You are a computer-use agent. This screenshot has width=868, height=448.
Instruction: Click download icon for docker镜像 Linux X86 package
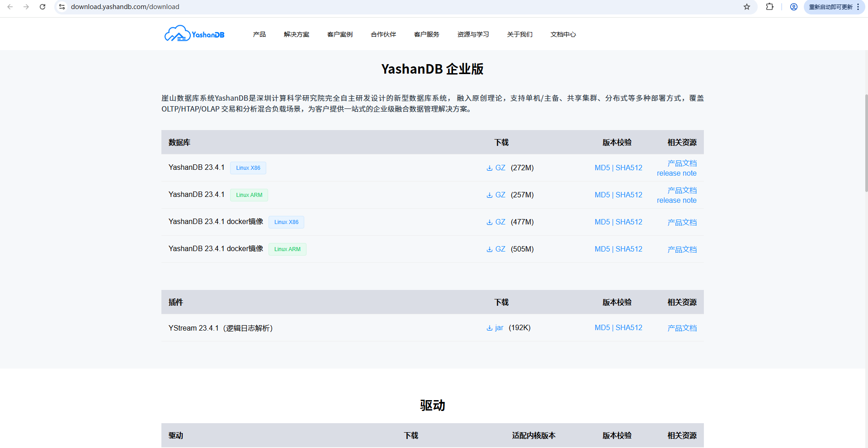click(x=489, y=222)
